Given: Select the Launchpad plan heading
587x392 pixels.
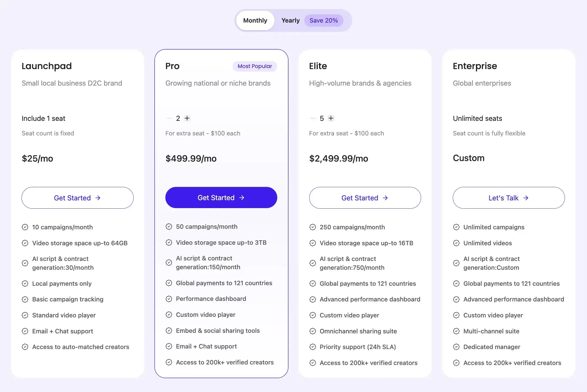Looking at the screenshot, I should coord(47,66).
